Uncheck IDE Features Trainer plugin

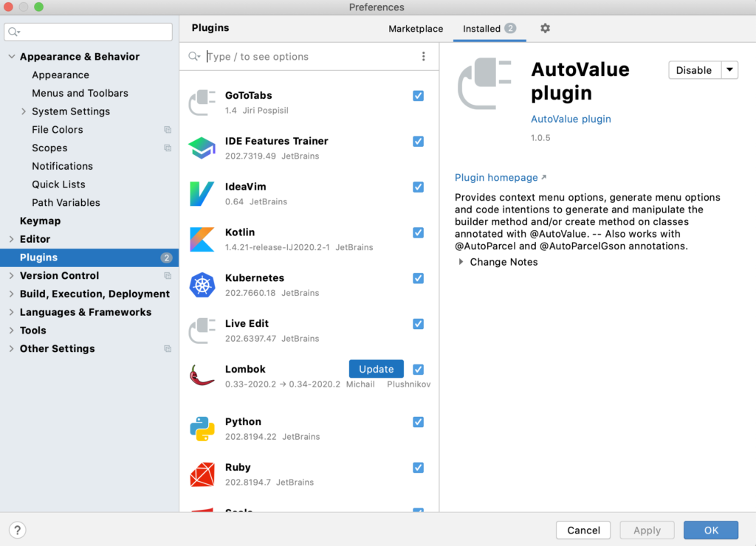(x=418, y=141)
